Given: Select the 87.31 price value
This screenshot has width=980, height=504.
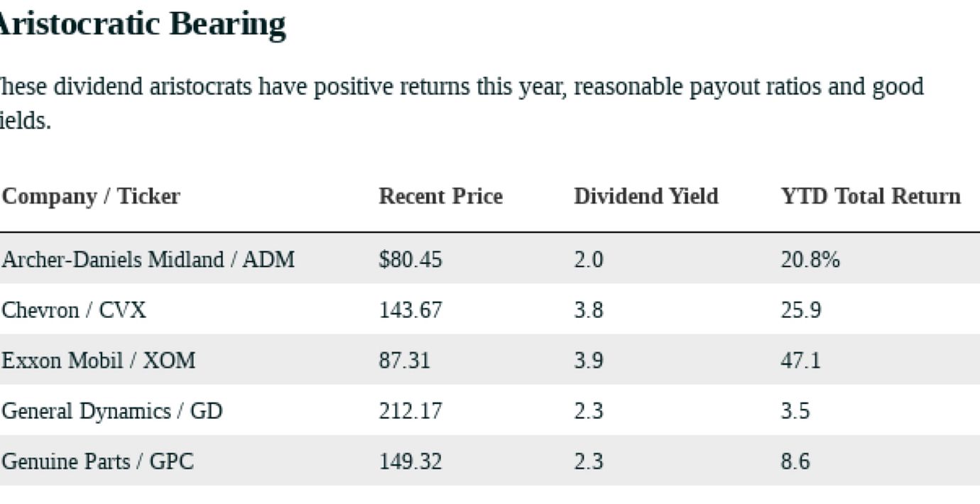Looking at the screenshot, I should pyautogui.click(x=404, y=361).
